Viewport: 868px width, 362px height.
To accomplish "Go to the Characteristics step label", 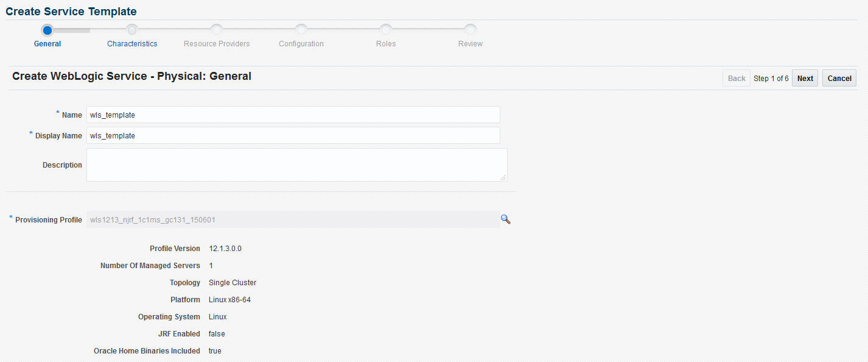I will pos(132,44).
